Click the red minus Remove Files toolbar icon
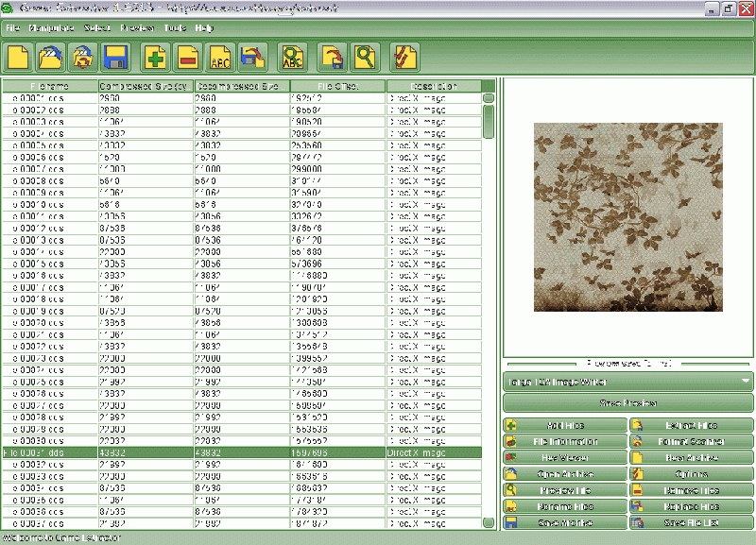The width and height of the screenshot is (756, 545). 188,58
